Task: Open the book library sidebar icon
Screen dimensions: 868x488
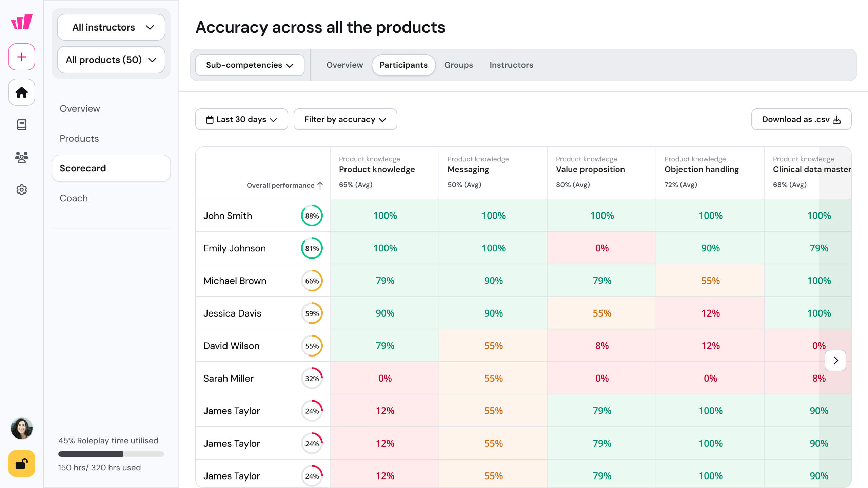Action: [x=22, y=125]
